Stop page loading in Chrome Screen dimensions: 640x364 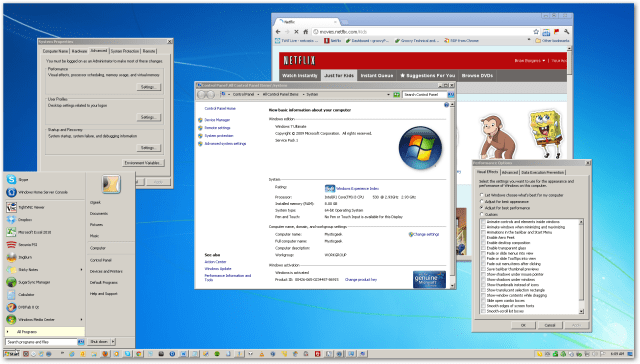coord(296,31)
